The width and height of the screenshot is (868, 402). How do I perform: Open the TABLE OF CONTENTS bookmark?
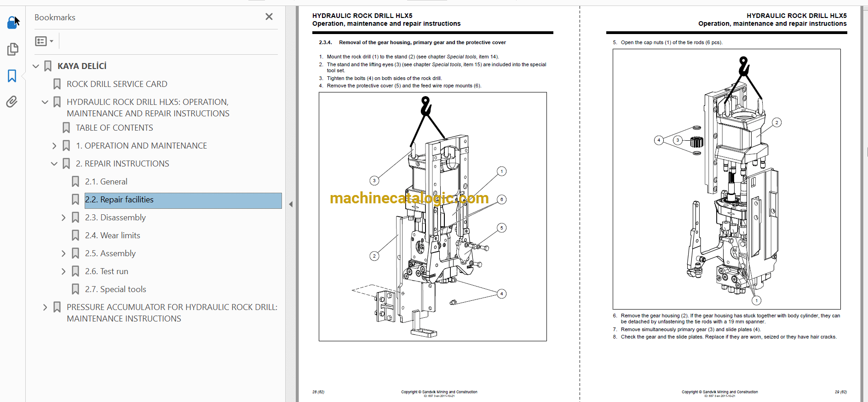click(115, 128)
